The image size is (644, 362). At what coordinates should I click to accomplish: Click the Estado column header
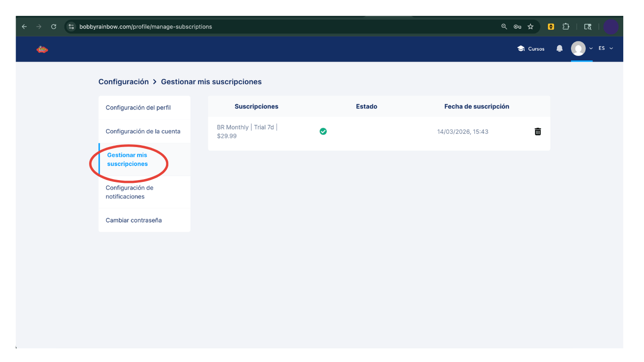pos(366,107)
